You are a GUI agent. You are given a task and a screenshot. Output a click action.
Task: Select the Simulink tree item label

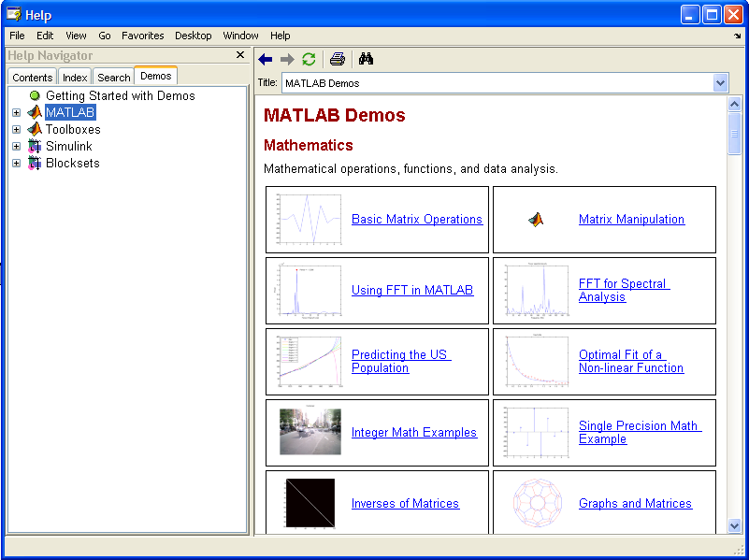pos(69,146)
